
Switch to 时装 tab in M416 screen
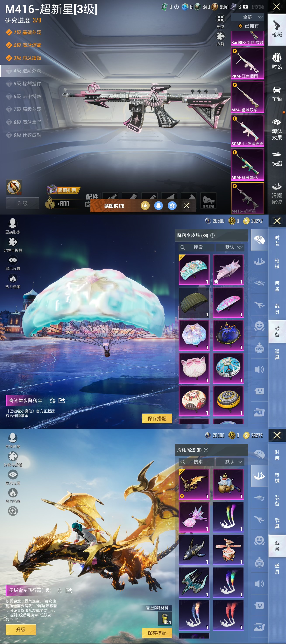click(277, 61)
